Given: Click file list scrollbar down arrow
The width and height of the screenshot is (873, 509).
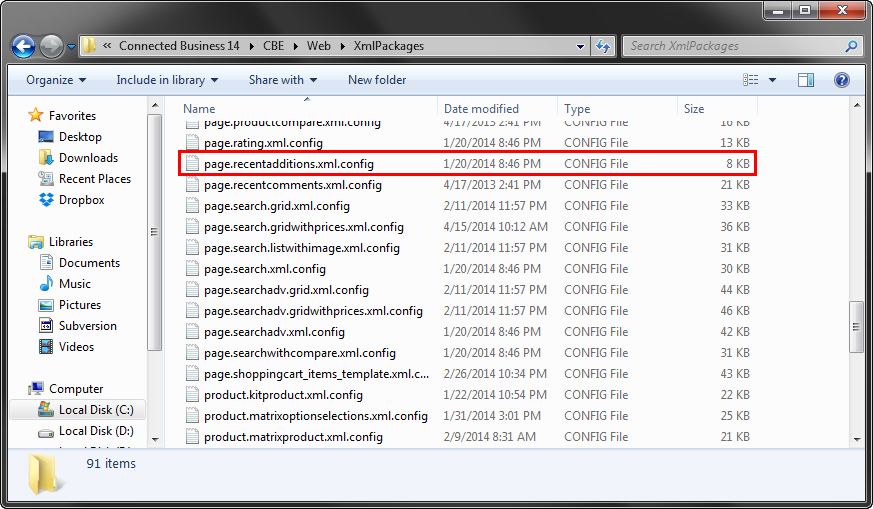Looking at the screenshot, I should pyautogui.click(x=857, y=439).
